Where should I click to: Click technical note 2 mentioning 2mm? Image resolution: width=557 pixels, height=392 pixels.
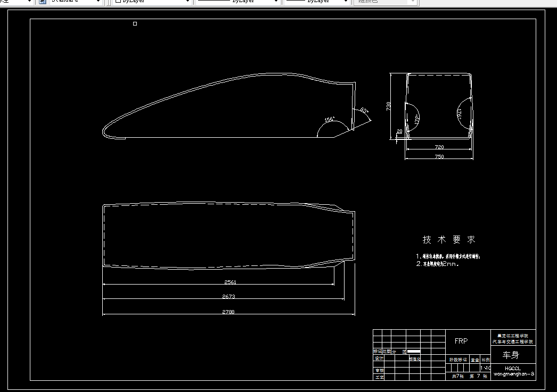click(x=438, y=264)
